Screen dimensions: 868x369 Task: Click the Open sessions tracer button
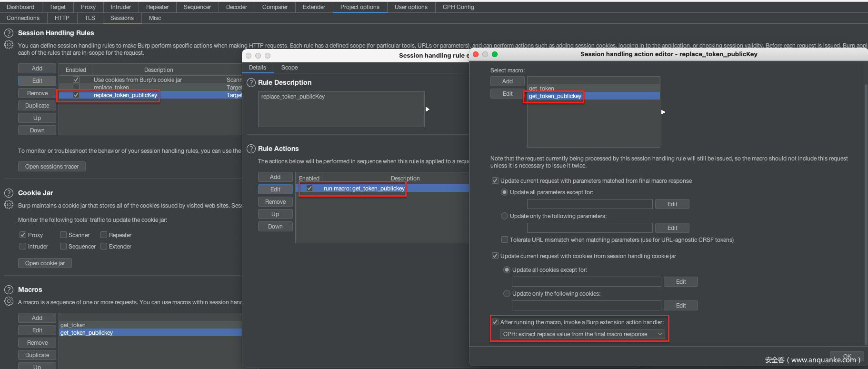click(52, 167)
